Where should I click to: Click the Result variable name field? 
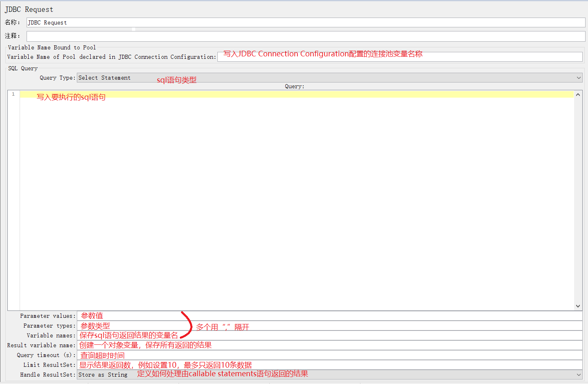point(329,345)
